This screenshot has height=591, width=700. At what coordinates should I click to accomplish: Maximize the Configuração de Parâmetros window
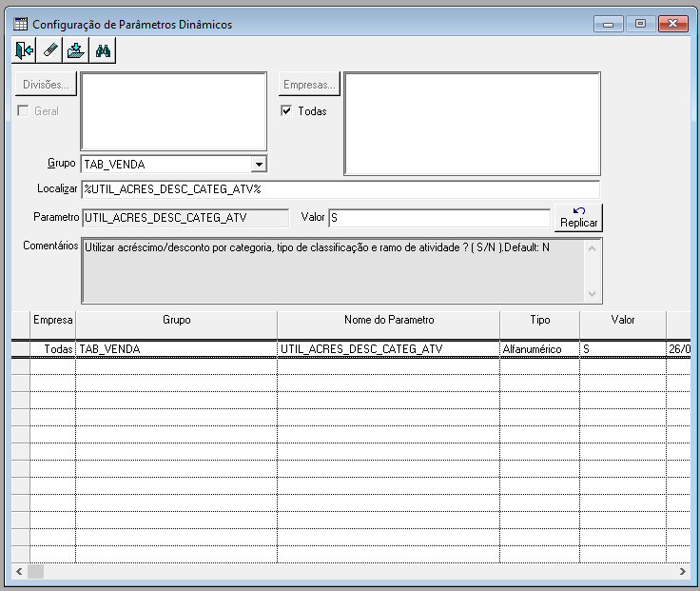[x=640, y=24]
